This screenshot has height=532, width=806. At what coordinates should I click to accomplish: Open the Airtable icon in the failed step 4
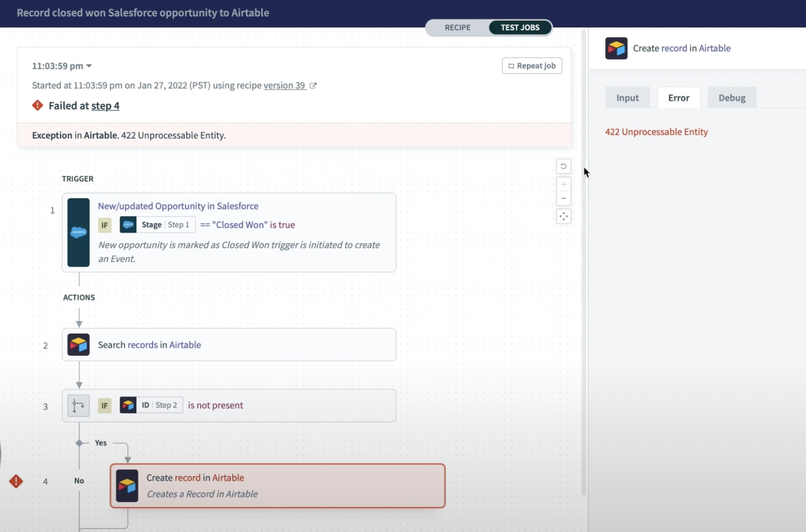click(x=127, y=486)
